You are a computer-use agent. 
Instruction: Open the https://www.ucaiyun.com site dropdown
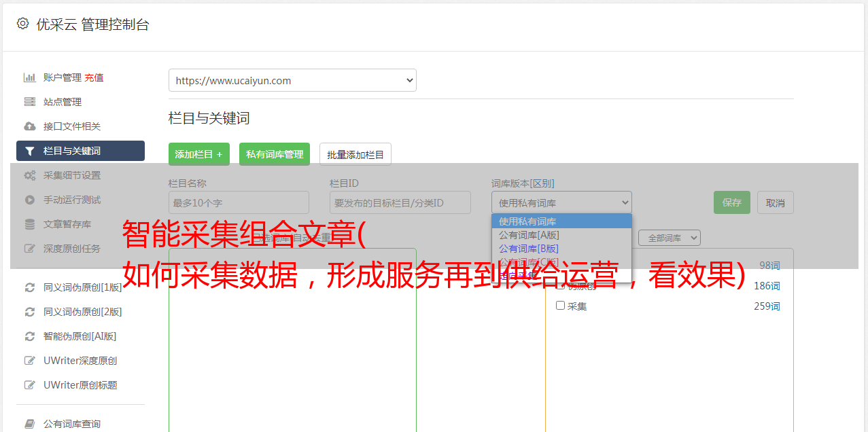[292, 80]
